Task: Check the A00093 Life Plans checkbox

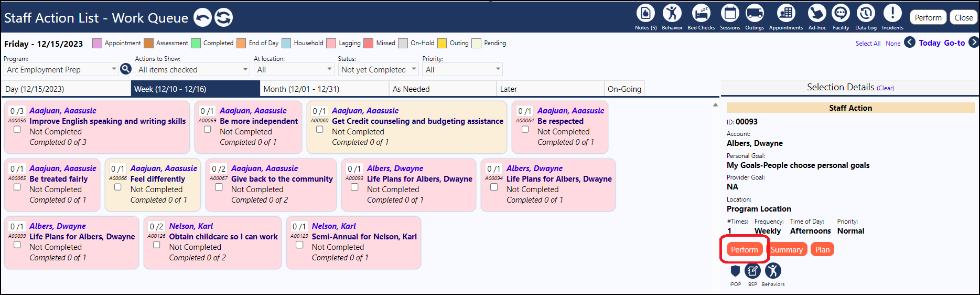Action: click(355, 187)
